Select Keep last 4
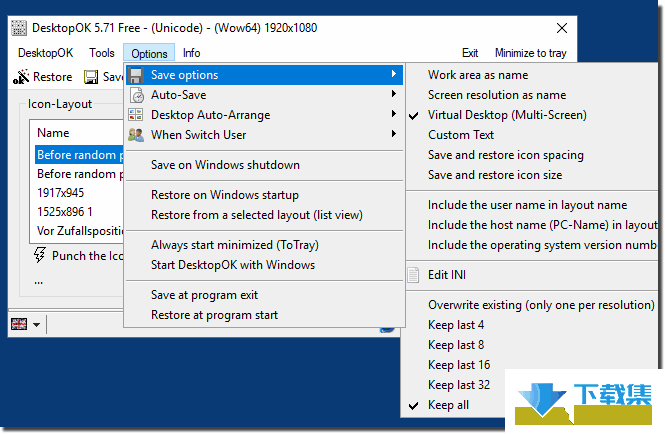Screen dimensions: 665x434 pyautogui.click(x=456, y=325)
